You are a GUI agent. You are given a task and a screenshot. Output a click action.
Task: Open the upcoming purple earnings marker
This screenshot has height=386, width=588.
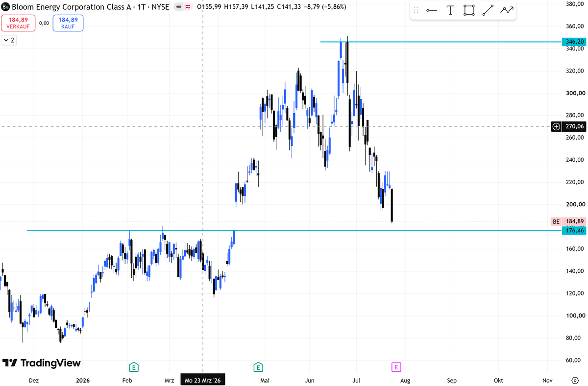(396, 366)
